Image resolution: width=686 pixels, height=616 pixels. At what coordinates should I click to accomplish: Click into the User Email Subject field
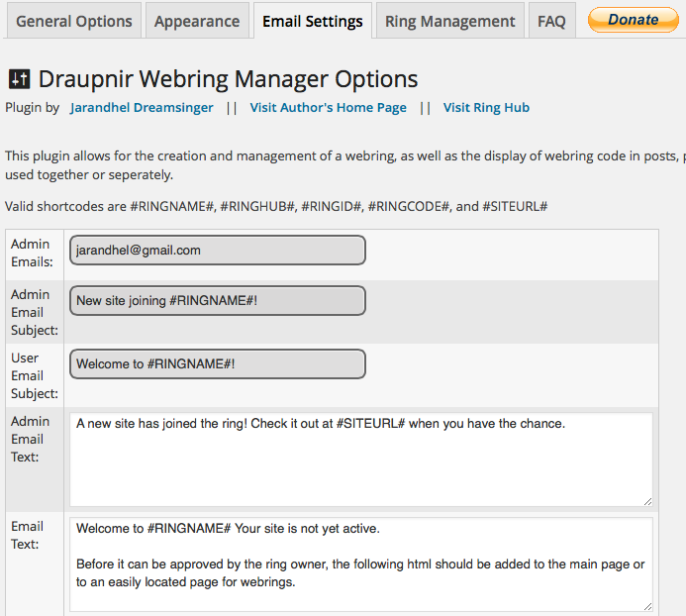point(218,363)
